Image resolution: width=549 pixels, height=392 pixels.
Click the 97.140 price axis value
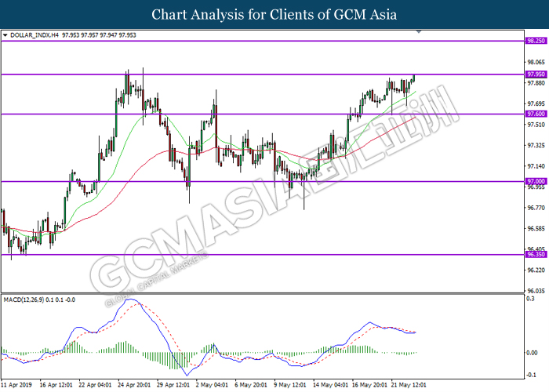[x=536, y=166]
